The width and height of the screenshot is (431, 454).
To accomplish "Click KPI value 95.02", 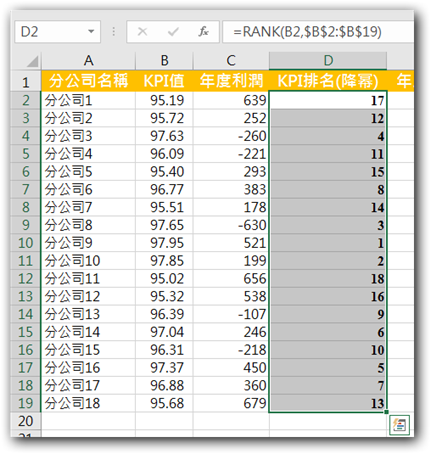I will (x=164, y=278).
